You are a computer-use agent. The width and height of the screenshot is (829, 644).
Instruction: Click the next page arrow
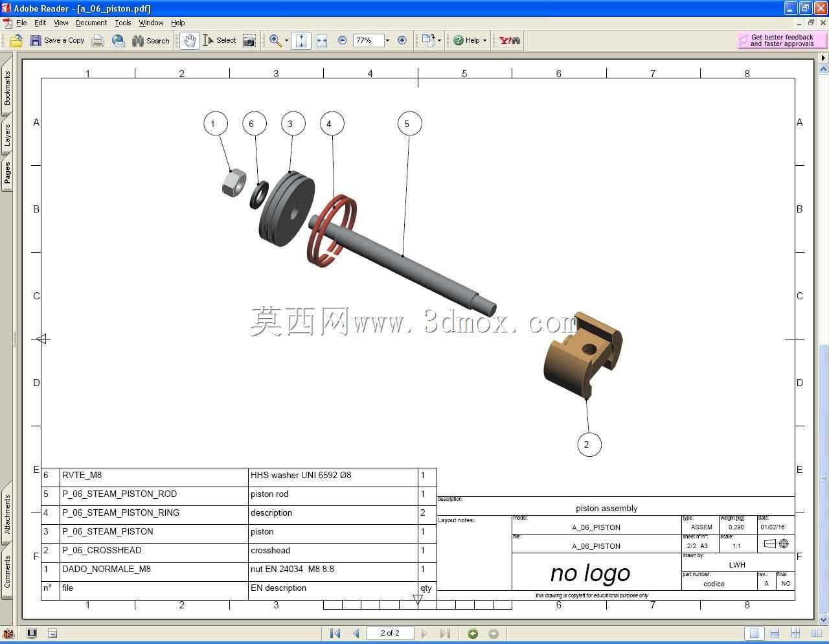click(424, 634)
